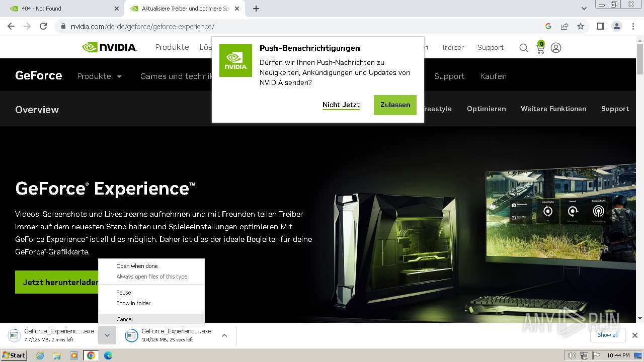Select 'Open when done' in context menu
The height and width of the screenshot is (362, 644).
(151, 266)
